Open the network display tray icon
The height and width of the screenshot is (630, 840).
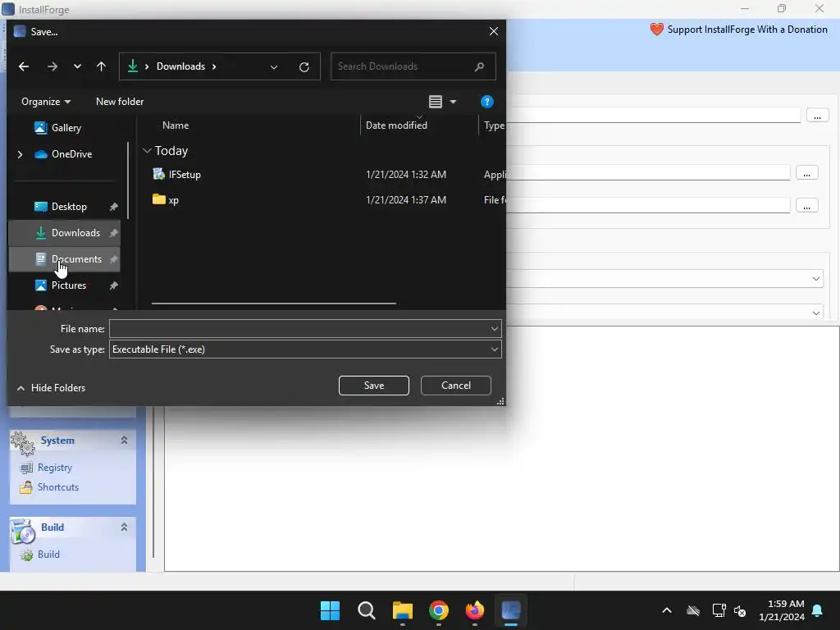click(719, 610)
